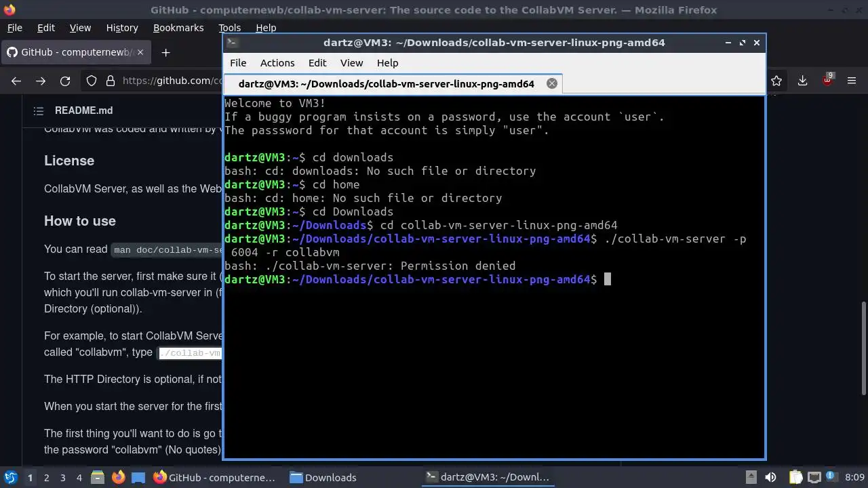868x488 pixels.
Task: Activate terminal window in taskbar
Action: pyautogui.click(x=487, y=477)
